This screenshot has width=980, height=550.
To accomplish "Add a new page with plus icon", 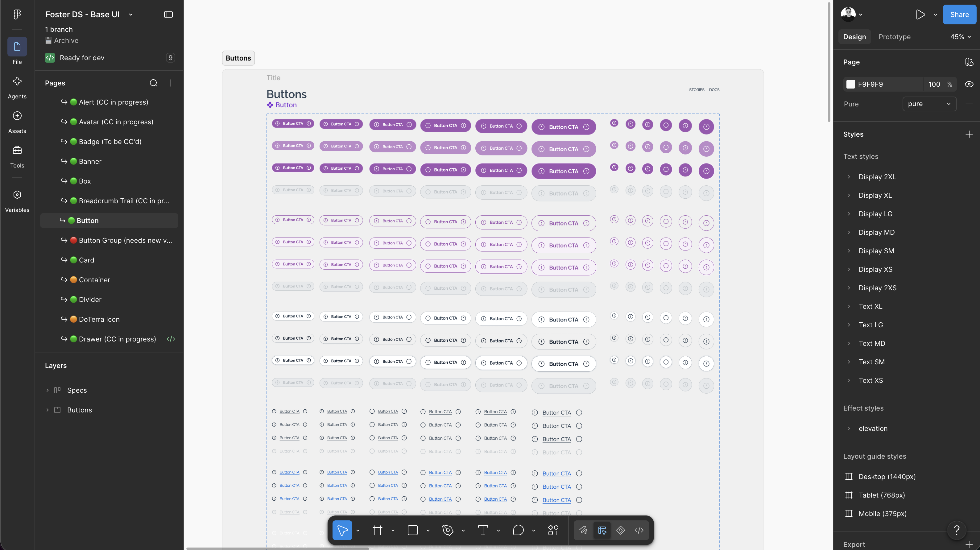I will [x=171, y=83].
